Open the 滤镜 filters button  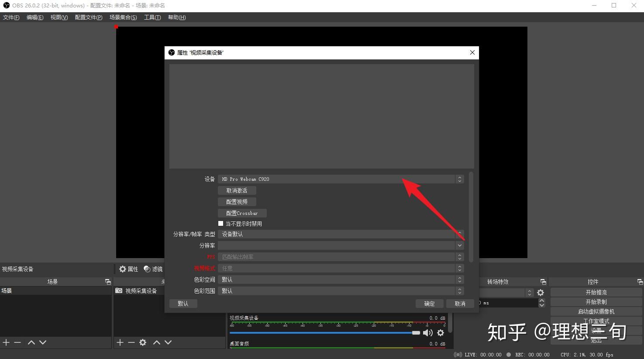coord(153,269)
